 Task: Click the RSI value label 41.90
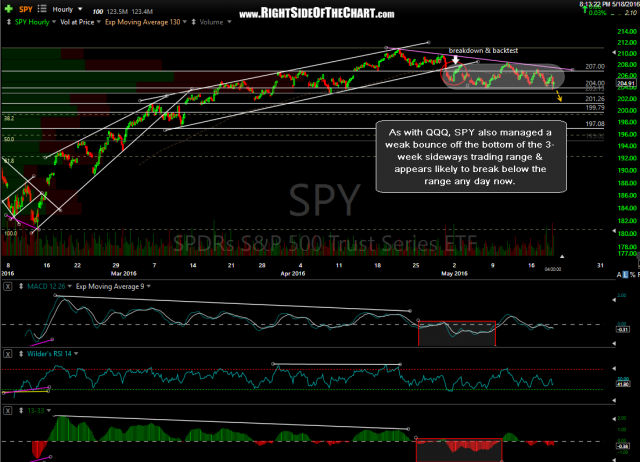pos(623,384)
